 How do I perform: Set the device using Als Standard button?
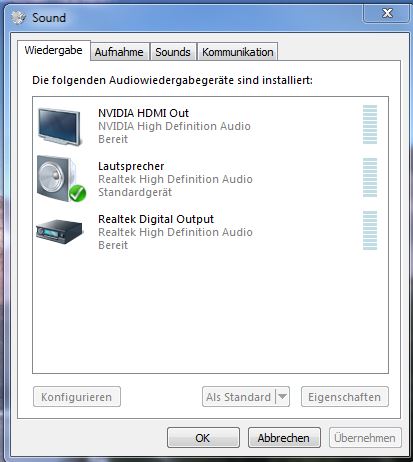click(x=239, y=397)
